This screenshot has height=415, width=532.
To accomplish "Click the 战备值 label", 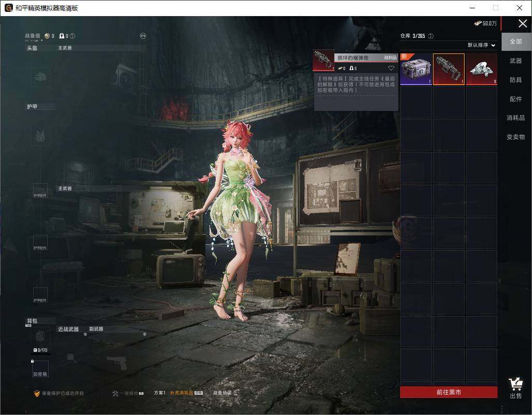I will (33, 36).
